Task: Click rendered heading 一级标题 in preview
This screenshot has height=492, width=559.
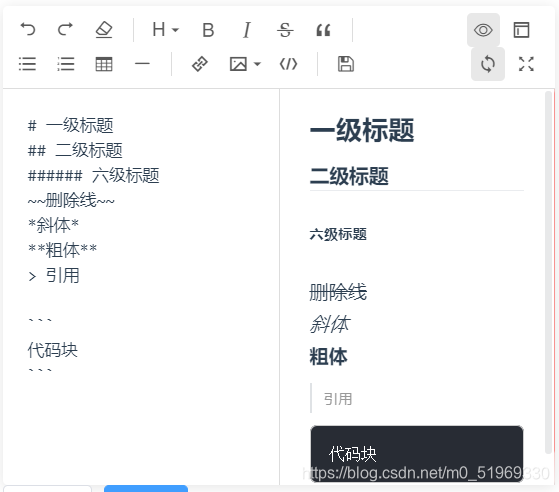Action: point(362,130)
